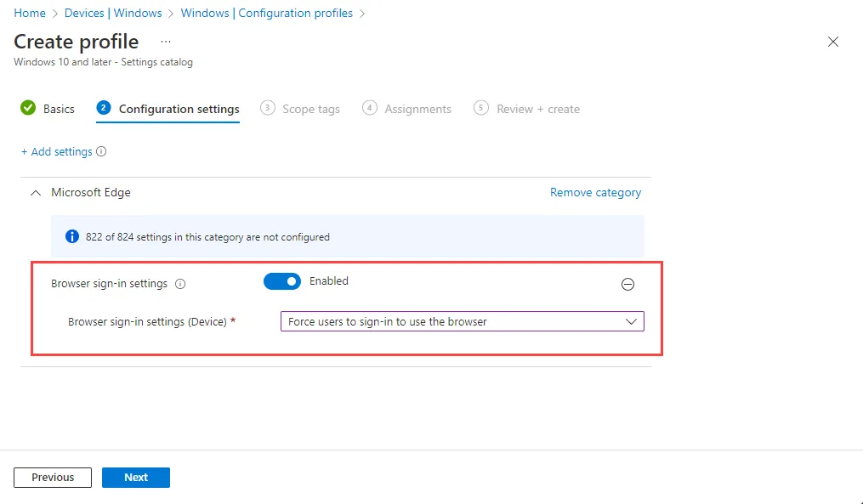This screenshot has height=504, width=863.
Task: Click Remove category link
Action: pos(595,193)
